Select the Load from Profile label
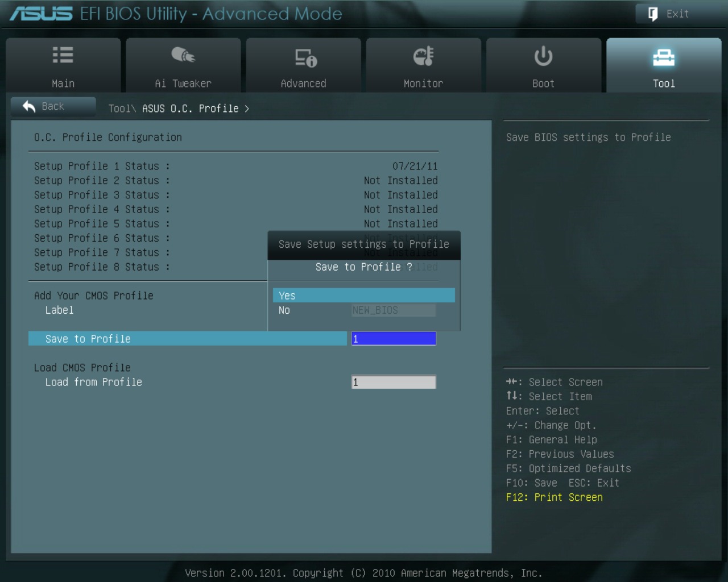728x582 pixels. (94, 382)
